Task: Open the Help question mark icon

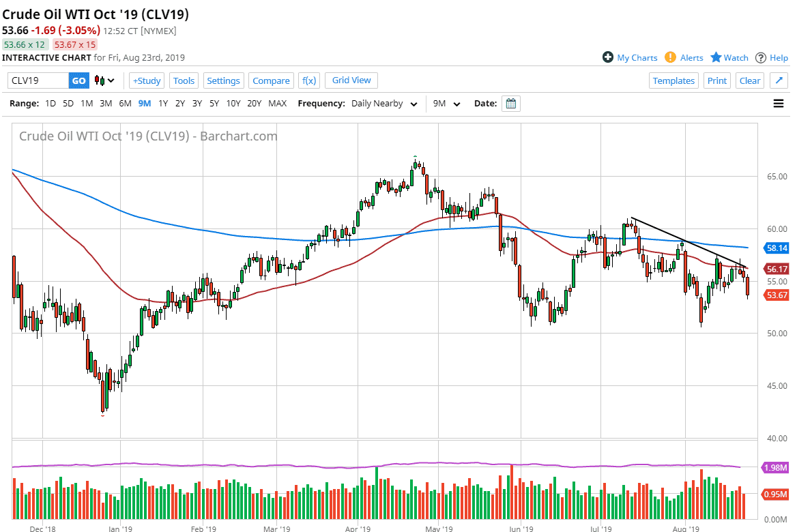Action: tap(761, 57)
